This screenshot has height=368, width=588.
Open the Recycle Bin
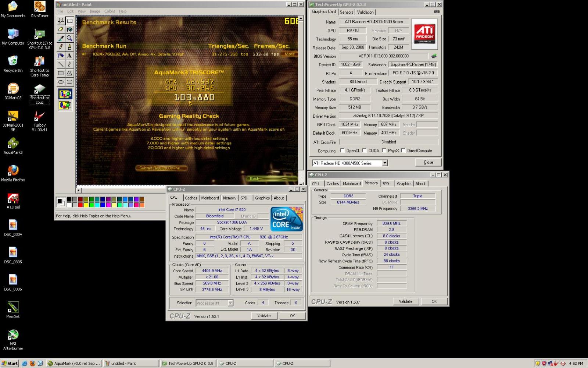pyautogui.click(x=13, y=64)
